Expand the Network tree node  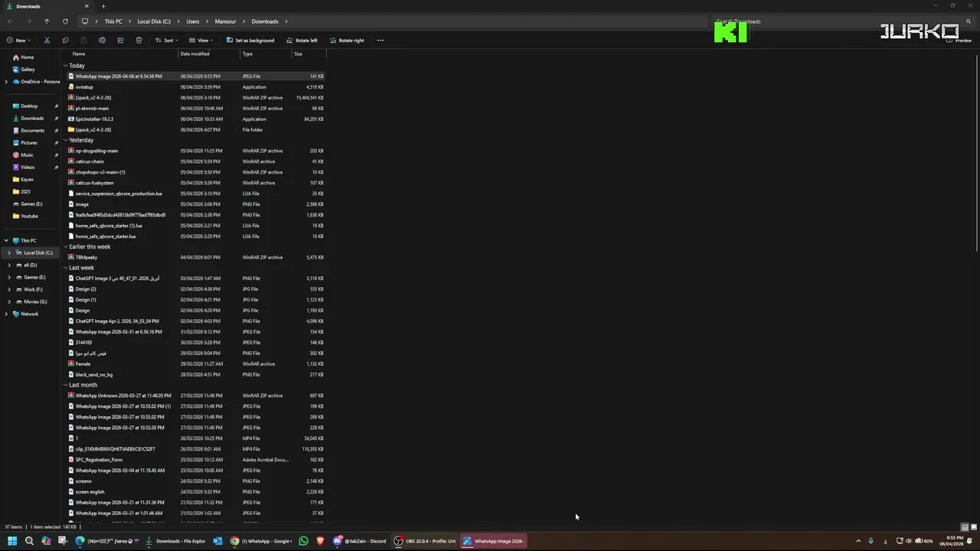6,314
